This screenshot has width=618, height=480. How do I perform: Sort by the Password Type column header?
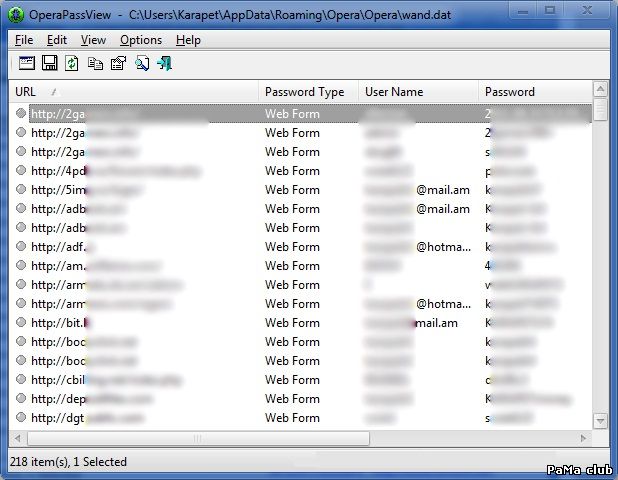coord(309,91)
